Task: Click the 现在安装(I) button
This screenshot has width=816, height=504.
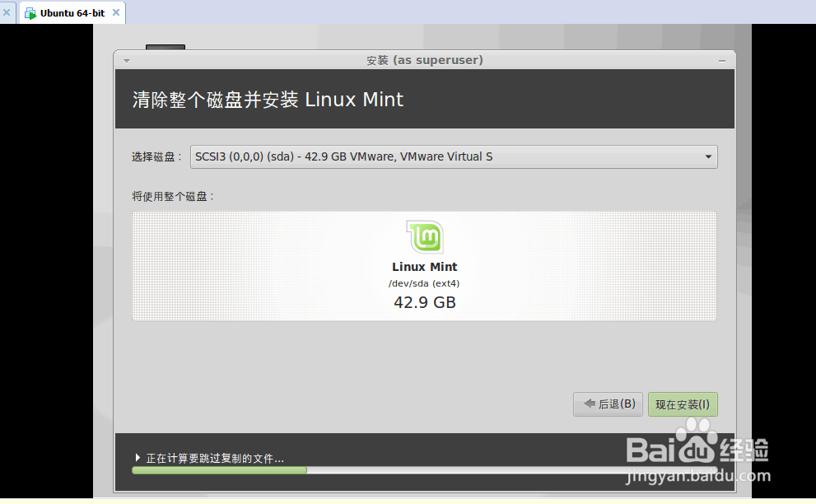Action: (x=683, y=404)
